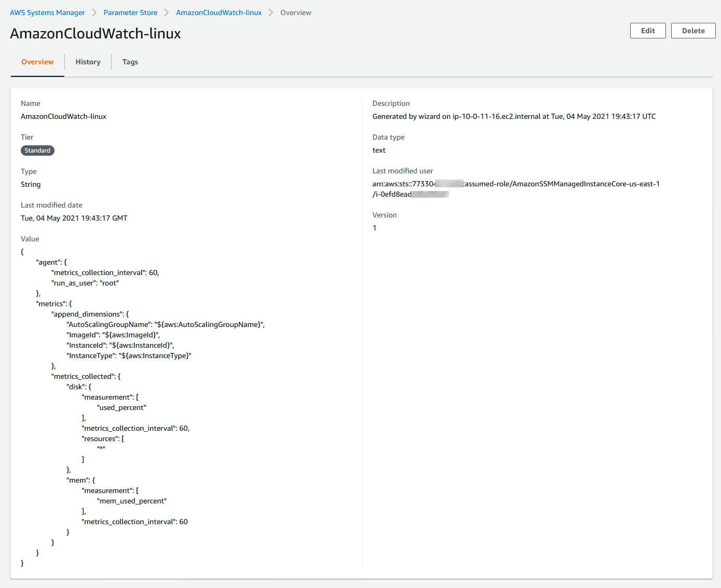Click the Edit button
Screen dimensions: 721x588
pyautogui.click(x=648, y=31)
